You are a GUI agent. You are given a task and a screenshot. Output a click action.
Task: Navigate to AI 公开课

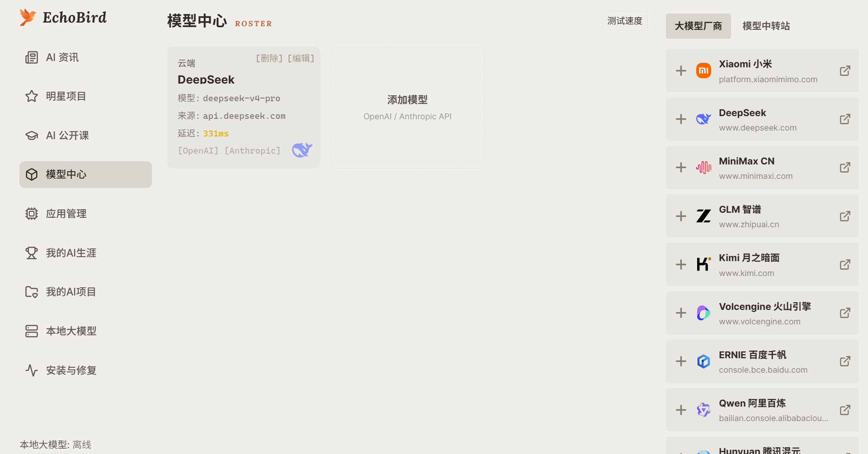(85, 136)
